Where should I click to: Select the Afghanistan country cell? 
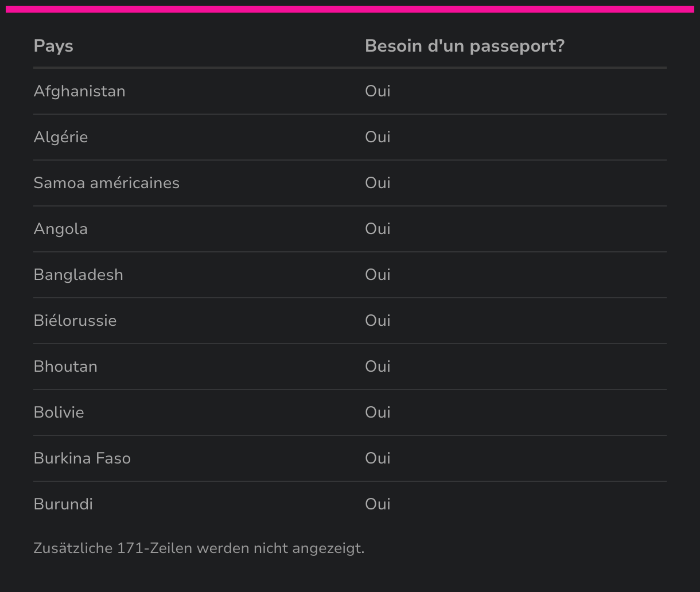(79, 91)
